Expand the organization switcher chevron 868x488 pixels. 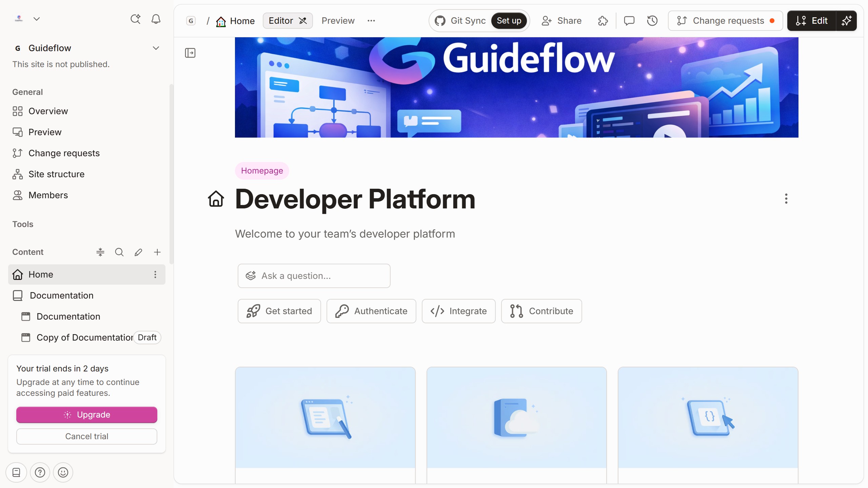(37, 19)
